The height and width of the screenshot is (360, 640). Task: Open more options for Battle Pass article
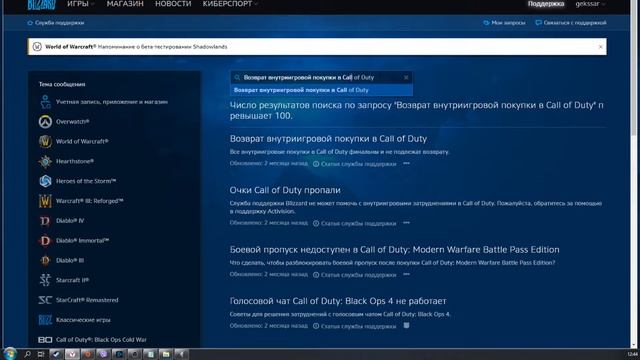point(406,275)
